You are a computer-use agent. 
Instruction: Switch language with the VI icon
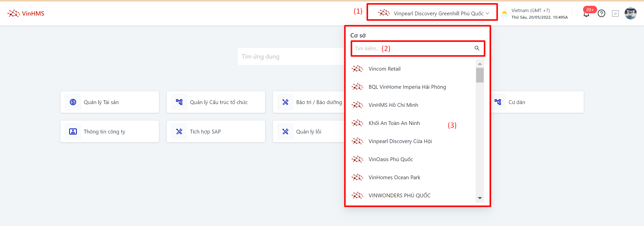pyautogui.click(x=615, y=14)
